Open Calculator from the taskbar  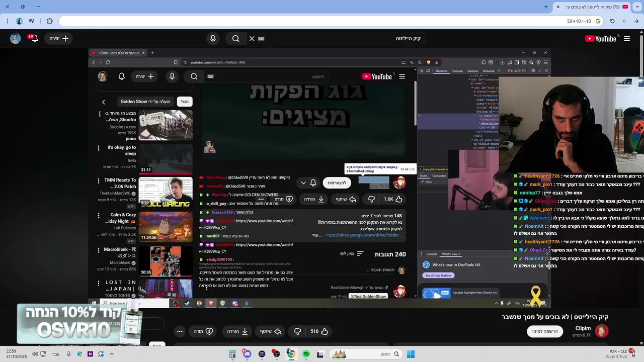tap(232, 354)
